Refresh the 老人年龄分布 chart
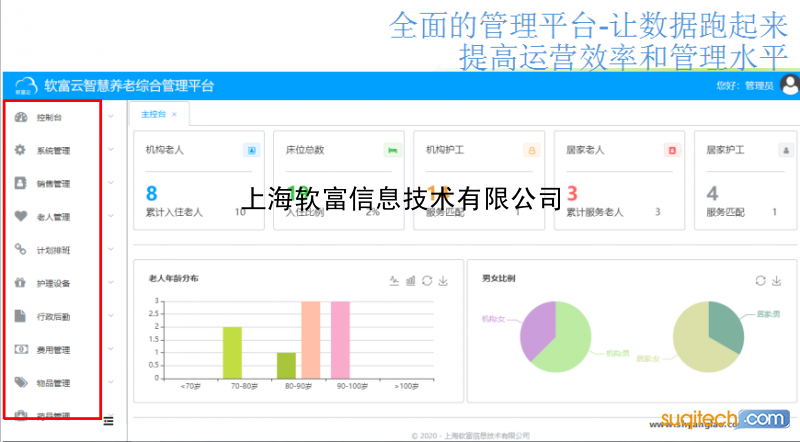800x442 pixels. (x=427, y=281)
